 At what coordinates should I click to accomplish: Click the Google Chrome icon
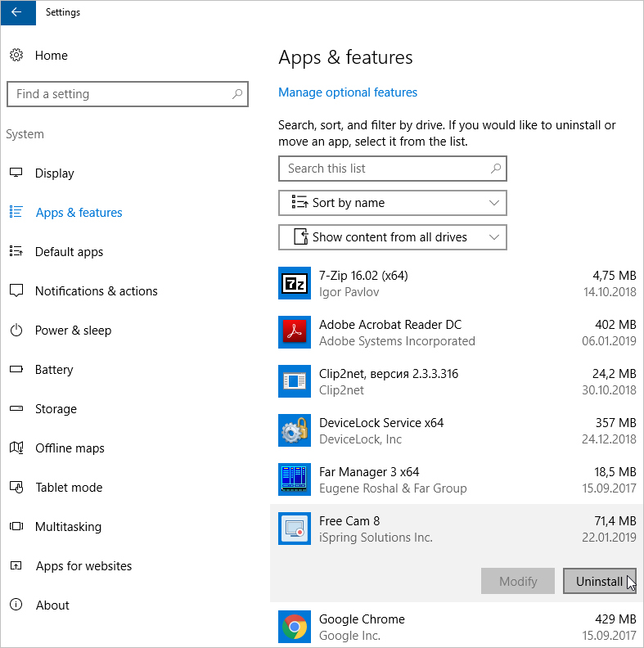pyautogui.click(x=295, y=627)
